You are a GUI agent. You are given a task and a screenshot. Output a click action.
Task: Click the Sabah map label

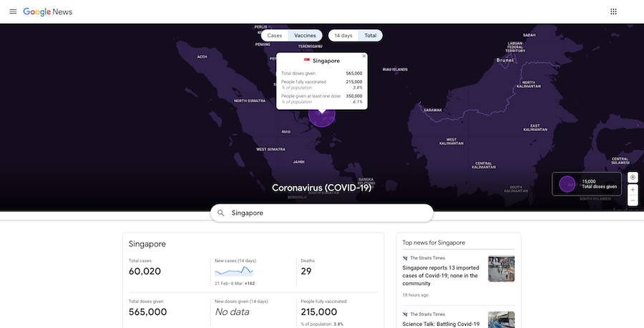click(529, 35)
